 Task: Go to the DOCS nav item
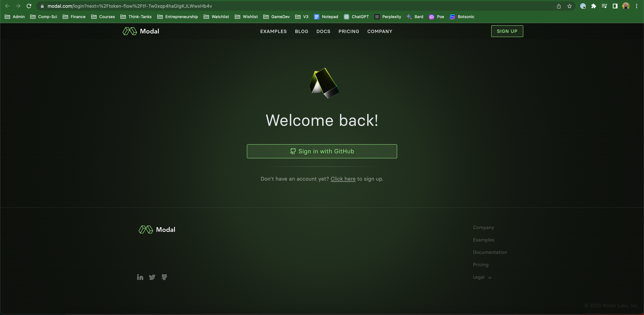click(323, 31)
